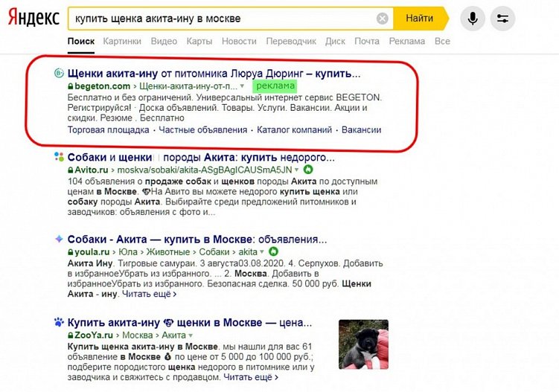The height and width of the screenshot is (392, 559).
Task: Click the lock icon before youla.ru
Action: (x=70, y=252)
